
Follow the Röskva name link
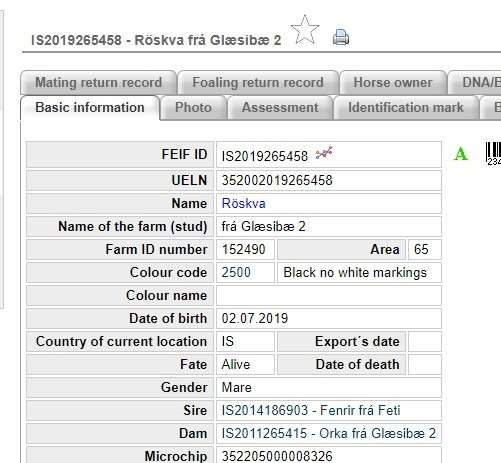[244, 203]
